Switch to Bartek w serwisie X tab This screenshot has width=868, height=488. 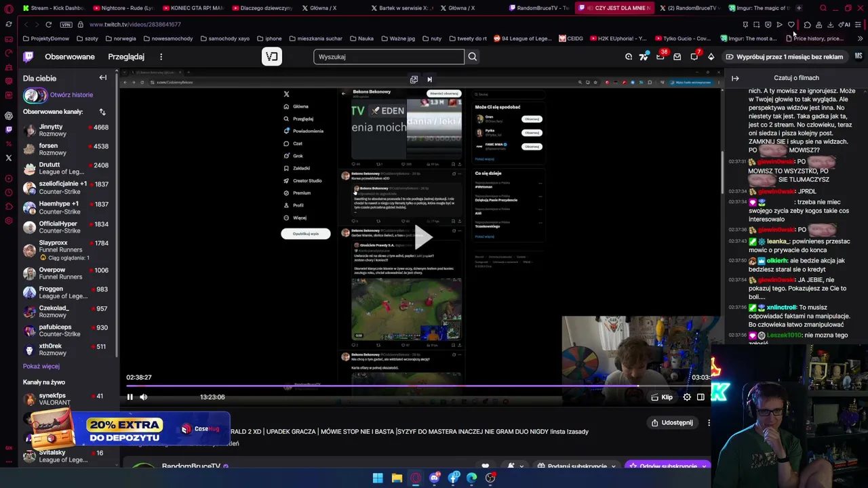[400, 8]
